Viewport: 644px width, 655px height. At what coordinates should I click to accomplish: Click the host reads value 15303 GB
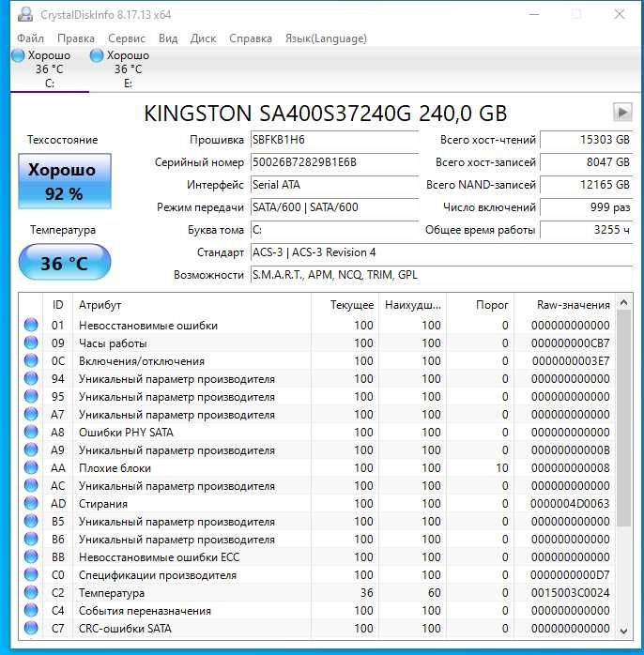pos(586,140)
